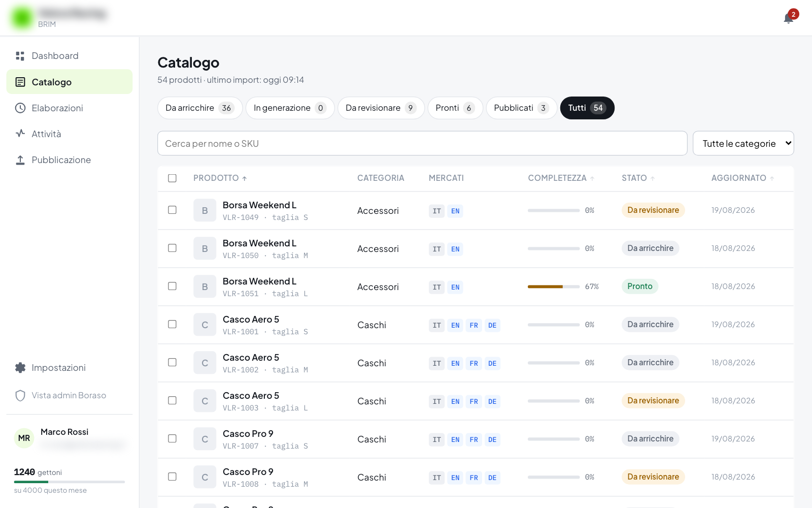Screen dimensions: 812x508
Task: Click the sort arrow beside AGGIORNATO
Action: click(x=772, y=178)
